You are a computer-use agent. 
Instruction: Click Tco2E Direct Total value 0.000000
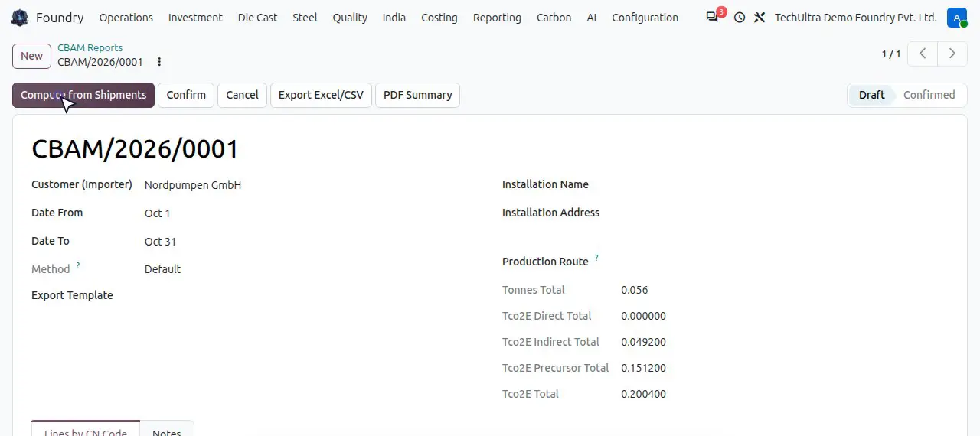click(x=644, y=316)
